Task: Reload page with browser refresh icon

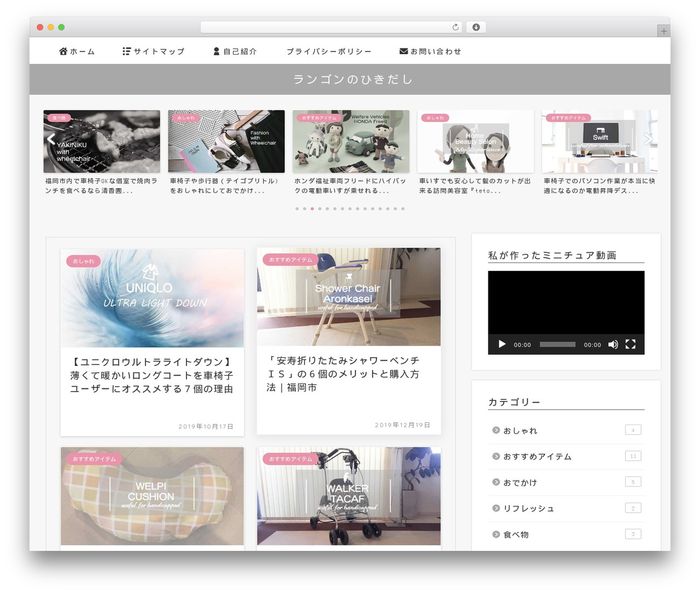Action: [456, 27]
